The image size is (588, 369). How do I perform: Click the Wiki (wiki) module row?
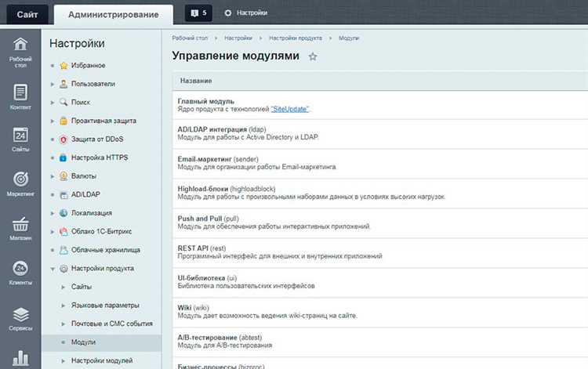(x=380, y=312)
